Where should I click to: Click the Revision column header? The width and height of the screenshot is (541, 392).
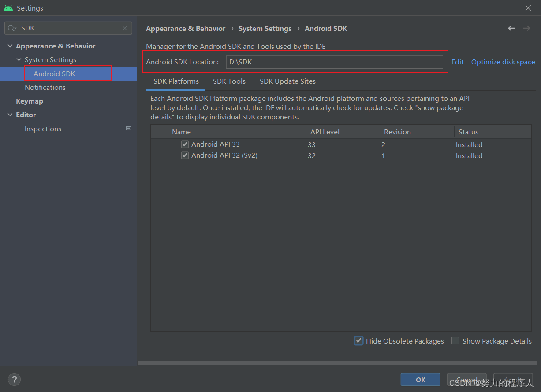coord(417,132)
